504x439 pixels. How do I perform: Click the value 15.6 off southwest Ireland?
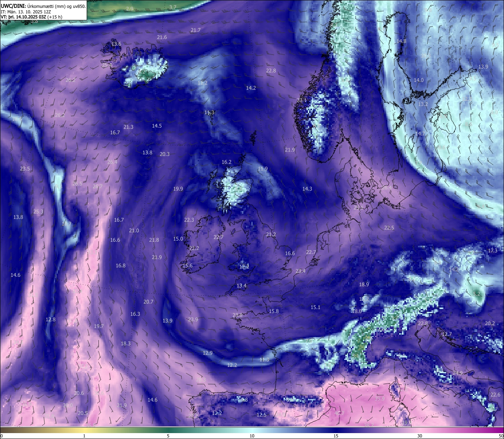click(x=187, y=265)
